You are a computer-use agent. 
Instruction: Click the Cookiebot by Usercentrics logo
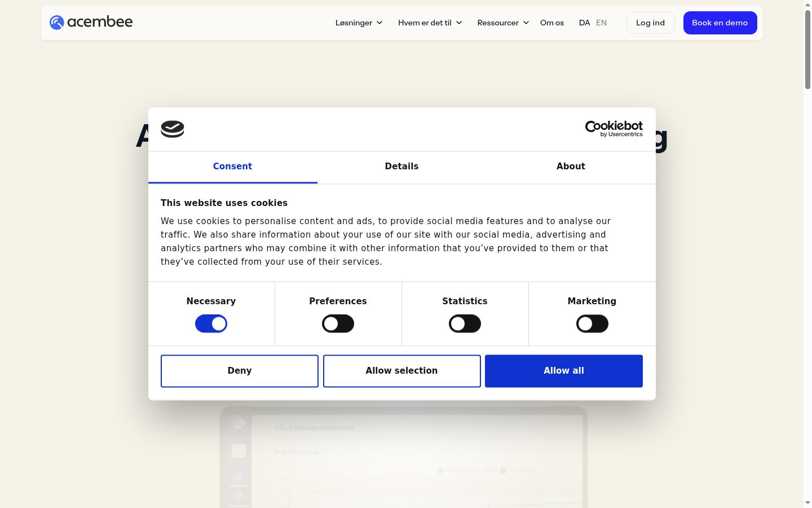pyautogui.click(x=614, y=129)
